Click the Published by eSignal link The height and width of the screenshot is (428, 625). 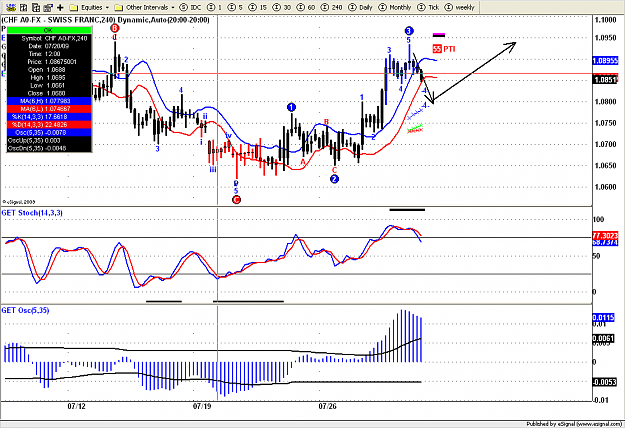click(x=574, y=424)
